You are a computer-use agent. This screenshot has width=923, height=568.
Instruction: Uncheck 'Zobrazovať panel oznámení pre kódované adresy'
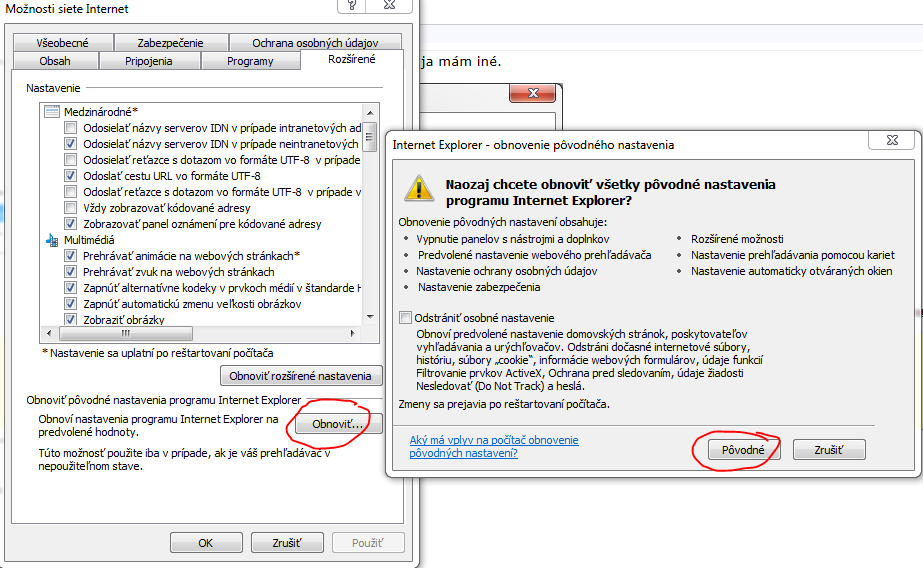coord(71,224)
